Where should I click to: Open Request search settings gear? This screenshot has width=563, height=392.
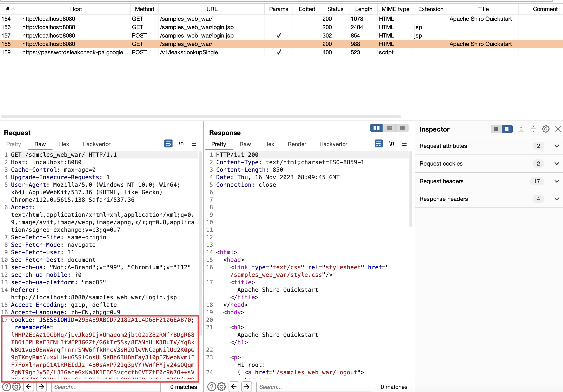pyautogui.click(x=16, y=387)
